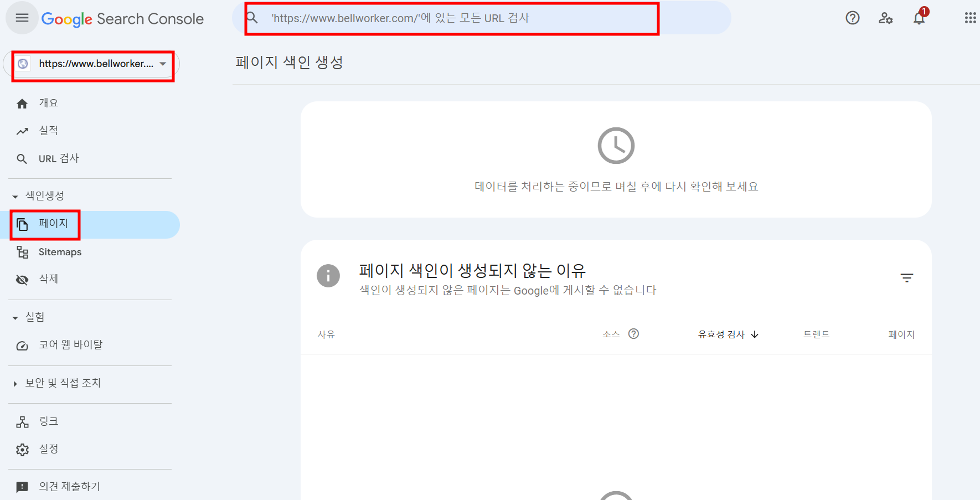980x500 pixels.
Task: Click the sitemap tree icon
Action: 22,252
